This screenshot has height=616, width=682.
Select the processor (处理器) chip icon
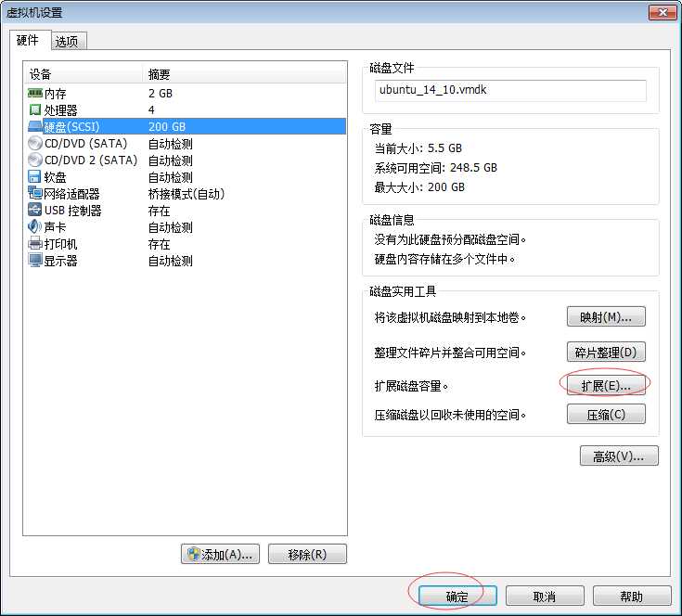pyautogui.click(x=35, y=110)
